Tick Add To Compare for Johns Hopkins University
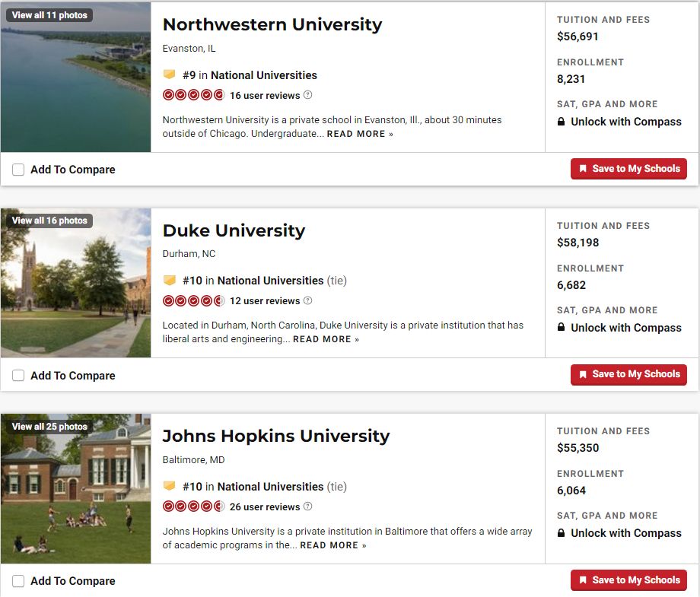 [18, 581]
